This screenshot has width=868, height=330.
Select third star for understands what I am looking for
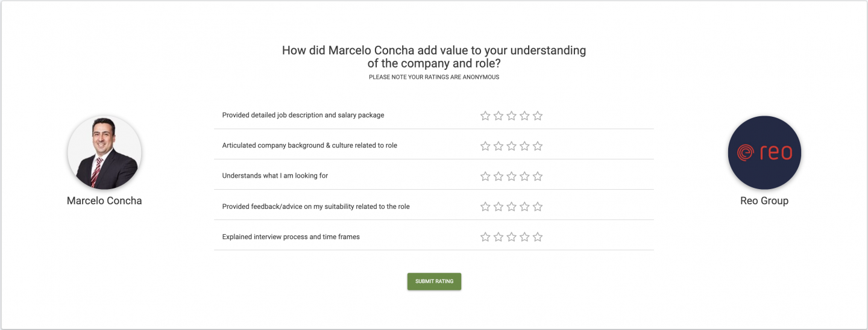(x=511, y=176)
